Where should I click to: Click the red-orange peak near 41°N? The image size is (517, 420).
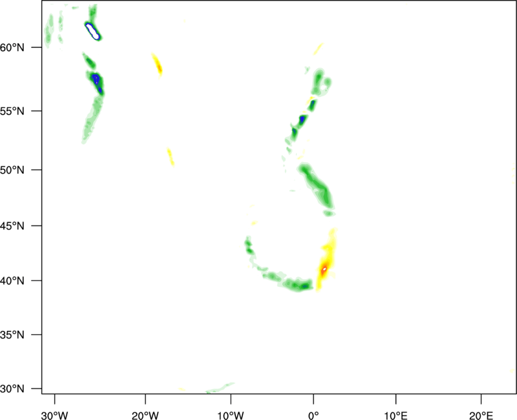click(324, 269)
